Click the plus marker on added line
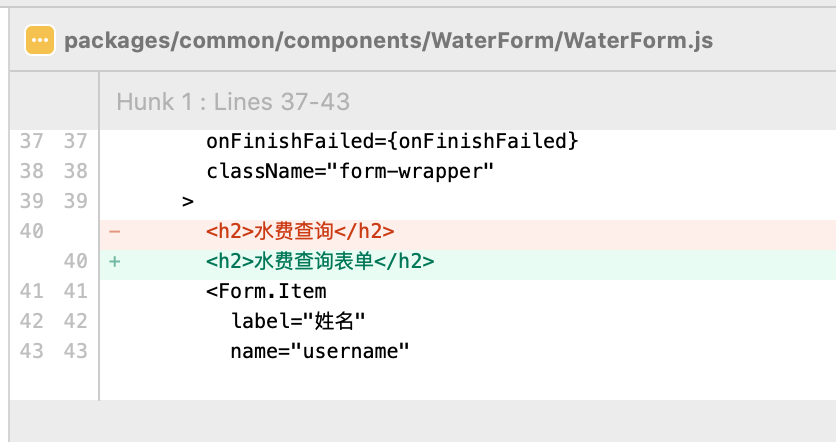Screen dimensions: 836x442 coord(115,261)
